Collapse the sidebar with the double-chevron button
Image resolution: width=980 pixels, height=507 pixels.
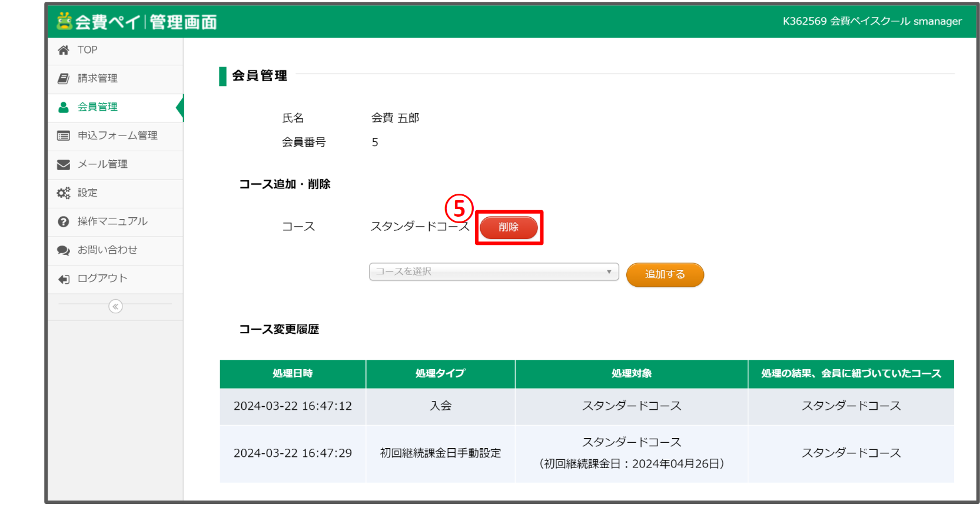pyautogui.click(x=115, y=306)
